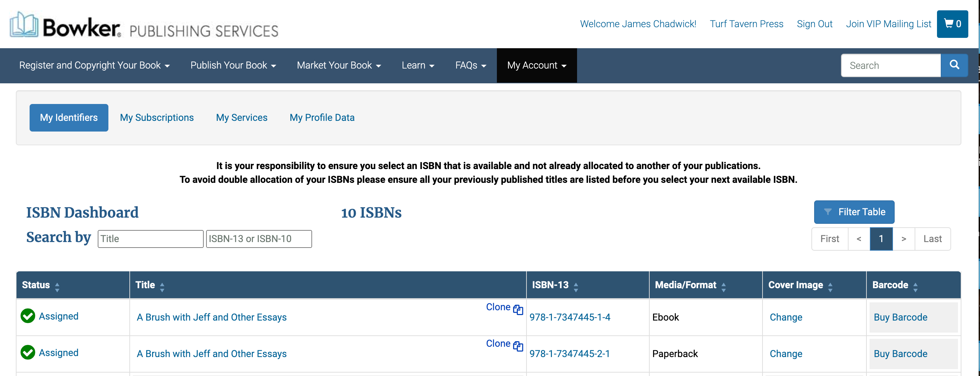Screen dimensions: 980x376
Task: Sort by Cover Image column arrows
Action: pos(830,287)
